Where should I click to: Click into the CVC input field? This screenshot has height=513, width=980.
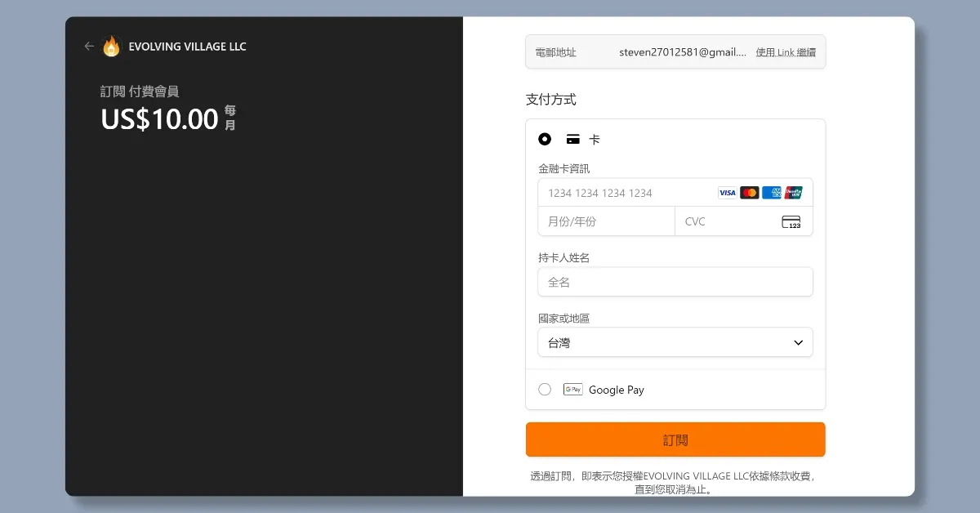tap(727, 221)
